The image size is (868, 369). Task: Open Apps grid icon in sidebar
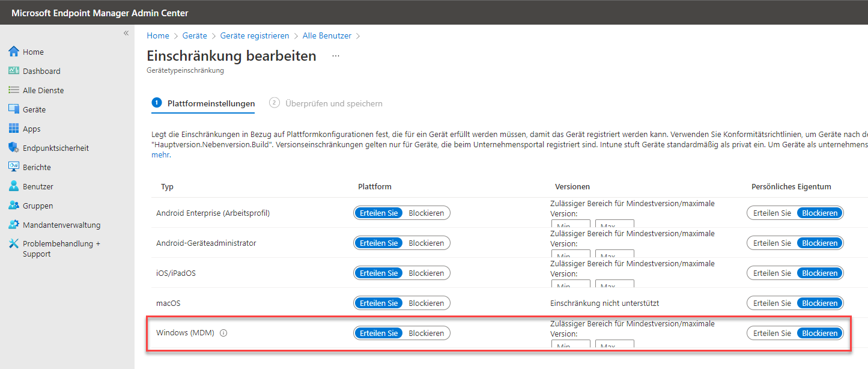(14, 129)
